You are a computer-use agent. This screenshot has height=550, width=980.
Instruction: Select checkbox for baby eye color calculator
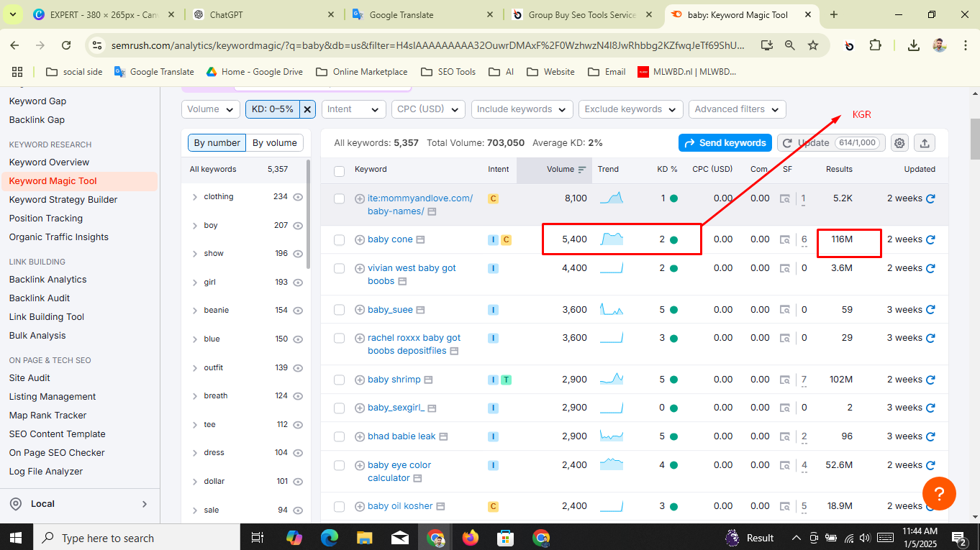click(340, 466)
